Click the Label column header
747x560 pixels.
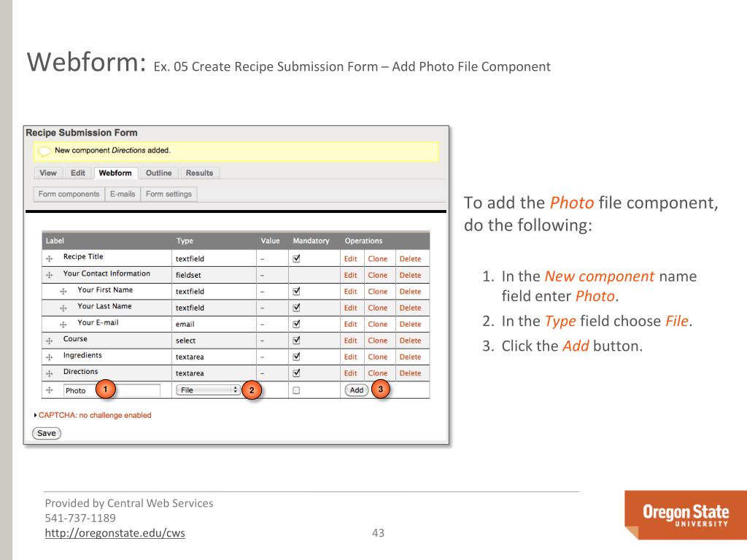pyautogui.click(x=55, y=241)
